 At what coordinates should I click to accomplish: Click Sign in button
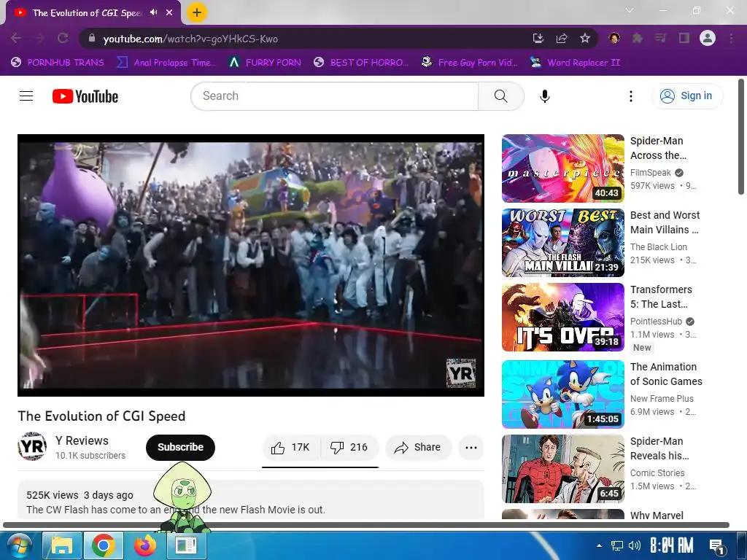pyautogui.click(x=687, y=96)
